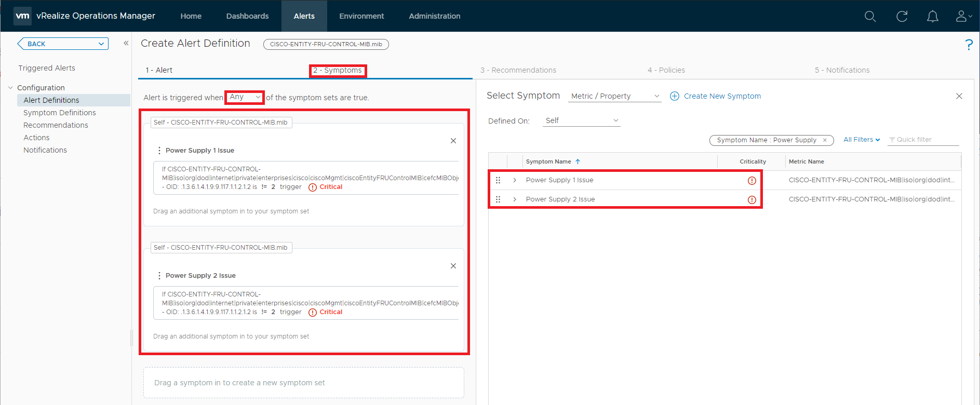
Task: Click drag handle for Power Supply 1 Issue row
Action: click(498, 180)
